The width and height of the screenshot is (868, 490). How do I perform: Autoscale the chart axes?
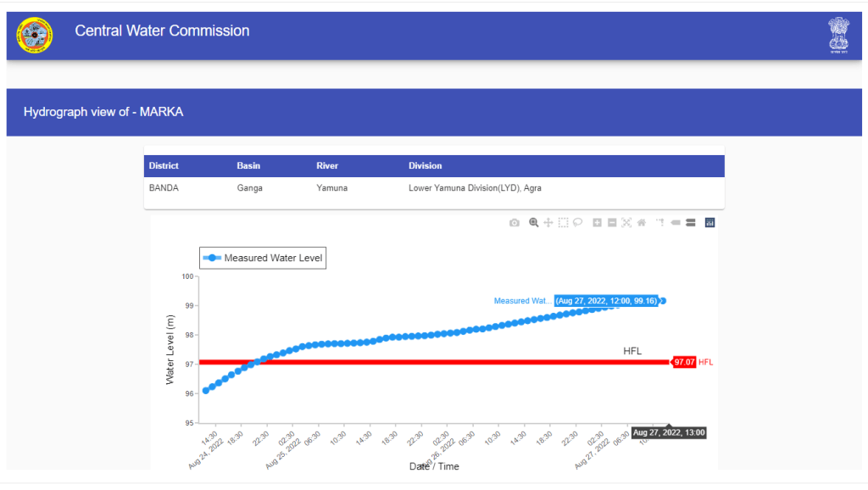pos(626,223)
